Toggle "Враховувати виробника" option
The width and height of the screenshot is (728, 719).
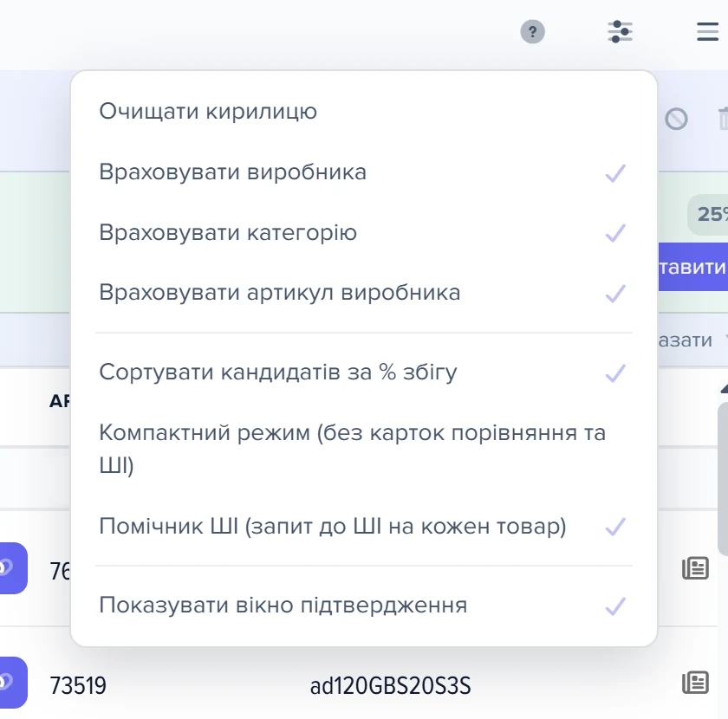pyautogui.click(x=363, y=172)
